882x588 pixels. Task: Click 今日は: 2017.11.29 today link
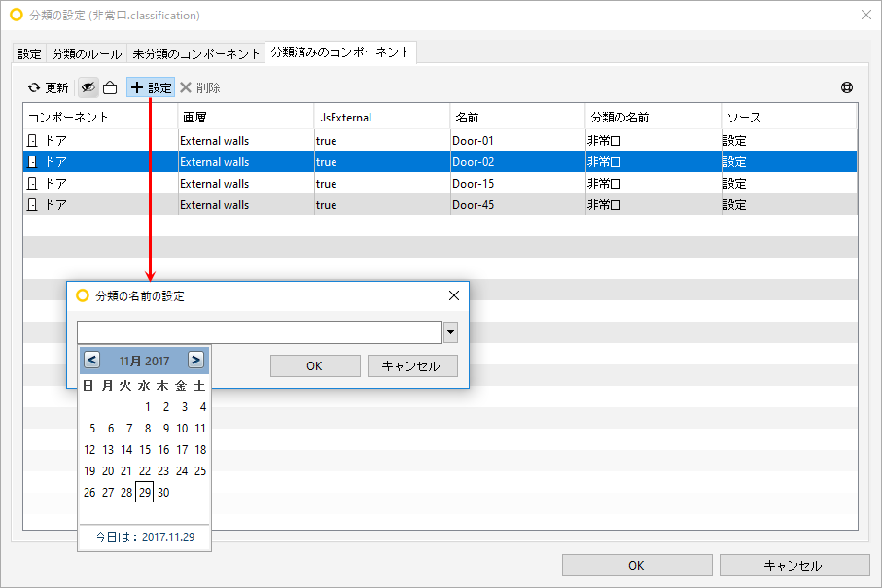145,536
